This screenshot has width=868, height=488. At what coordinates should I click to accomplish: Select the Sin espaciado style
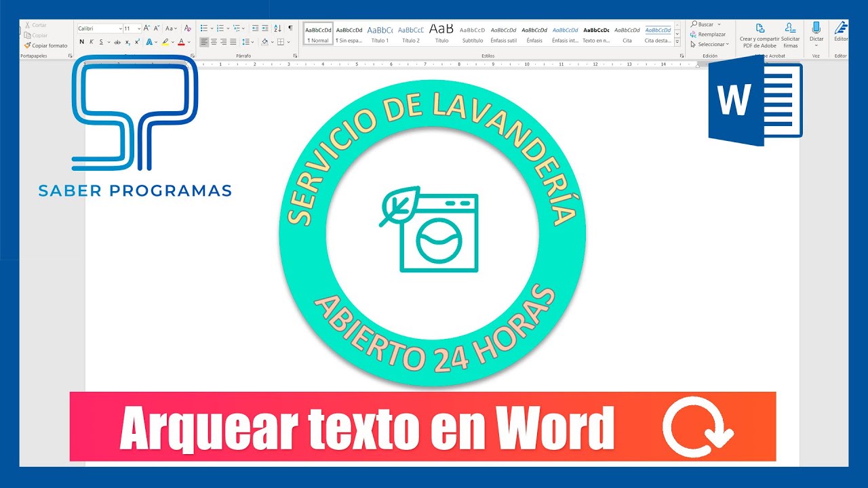click(349, 35)
